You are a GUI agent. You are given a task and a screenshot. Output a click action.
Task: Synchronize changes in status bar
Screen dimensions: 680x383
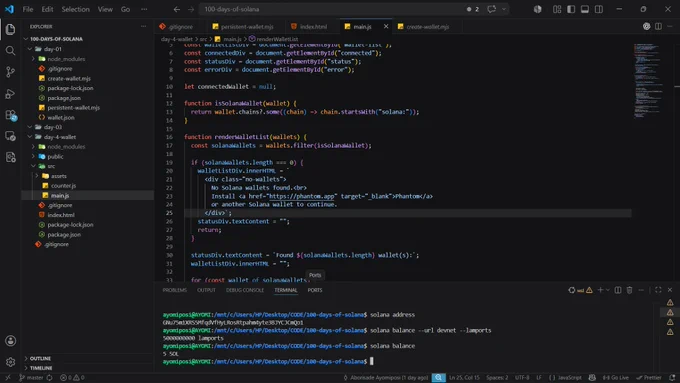coord(50,378)
